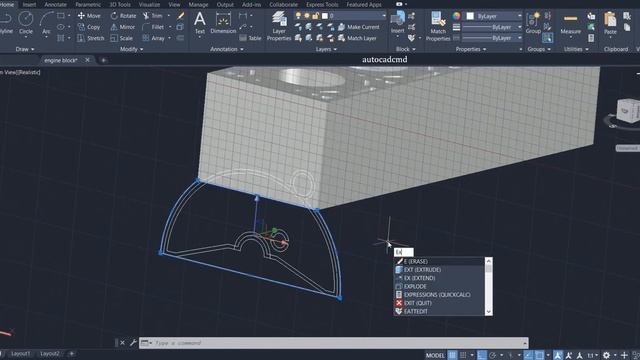640x360 pixels.
Task: Click the Trim tool
Action: point(153,16)
